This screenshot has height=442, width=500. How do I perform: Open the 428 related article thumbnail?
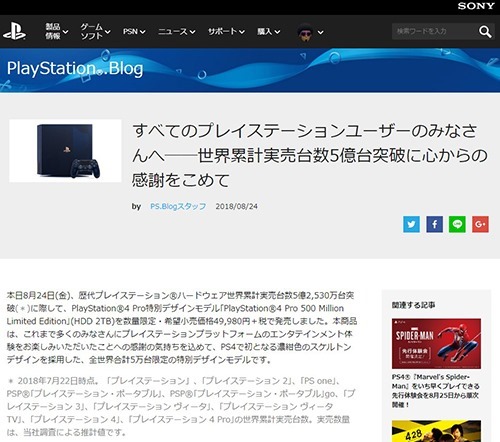pos(436,431)
